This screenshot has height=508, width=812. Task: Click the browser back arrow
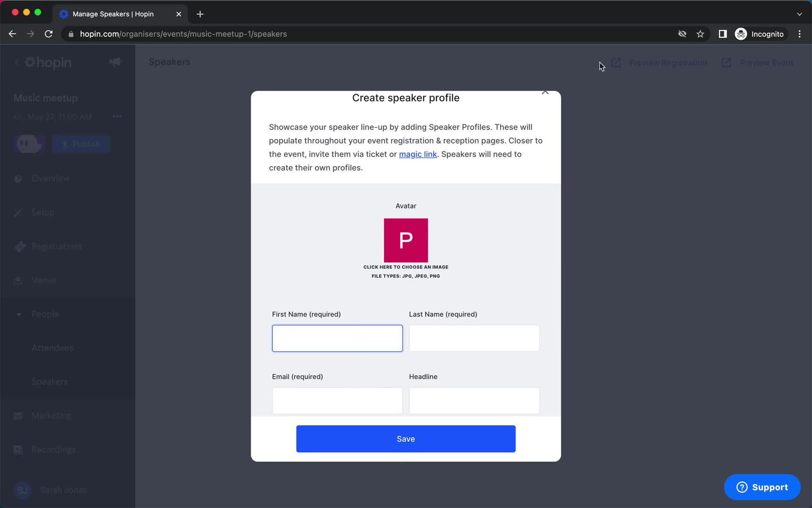12,34
